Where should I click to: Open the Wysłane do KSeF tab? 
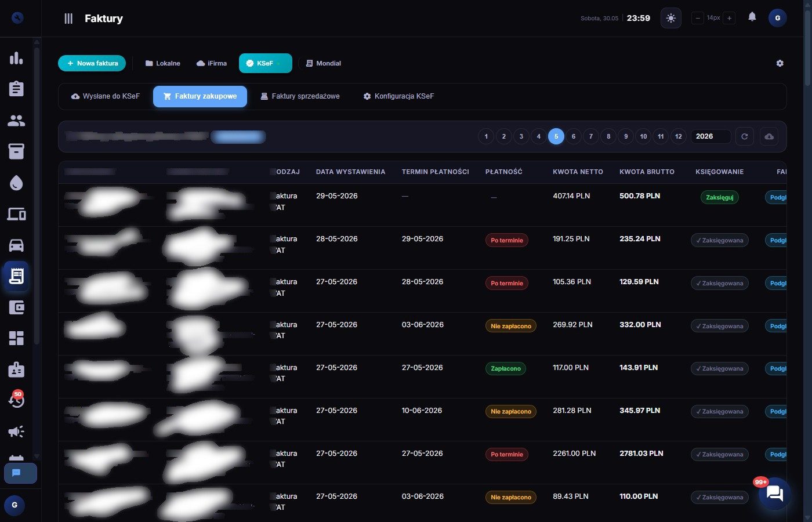pyautogui.click(x=106, y=96)
